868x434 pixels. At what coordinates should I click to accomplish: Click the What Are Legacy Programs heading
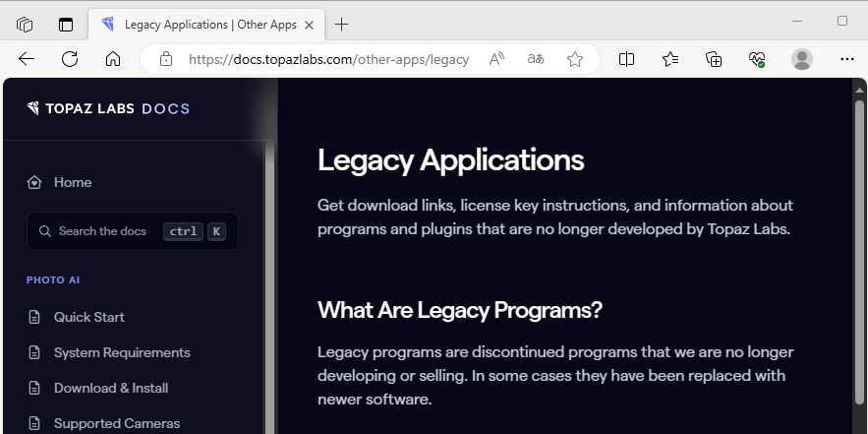click(459, 310)
